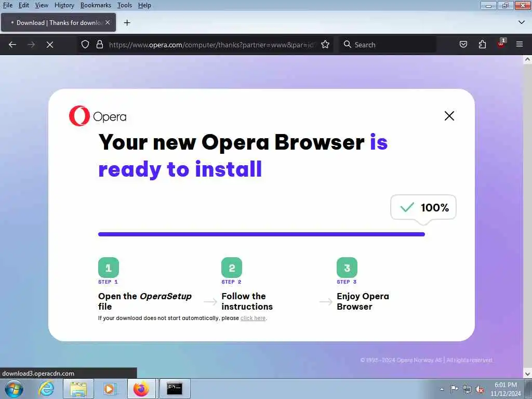The height and width of the screenshot is (399, 532).
Task: Open the File menu
Action: coord(7,5)
